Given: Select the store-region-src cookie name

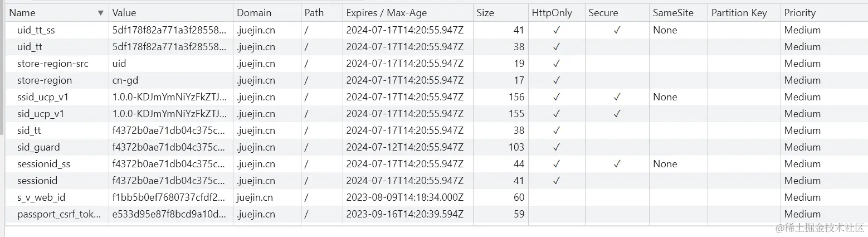Looking at the screenshot, I should coord(53,64).
